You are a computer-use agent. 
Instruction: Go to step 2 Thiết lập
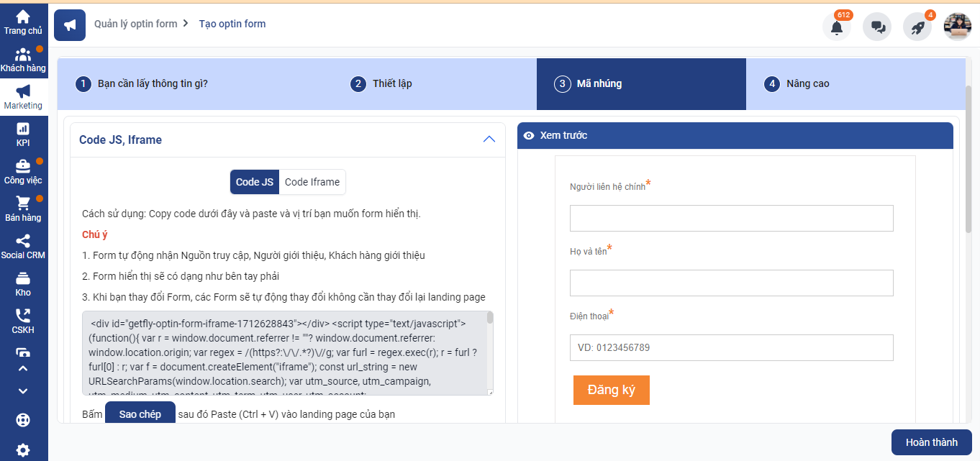pos(392,83)
